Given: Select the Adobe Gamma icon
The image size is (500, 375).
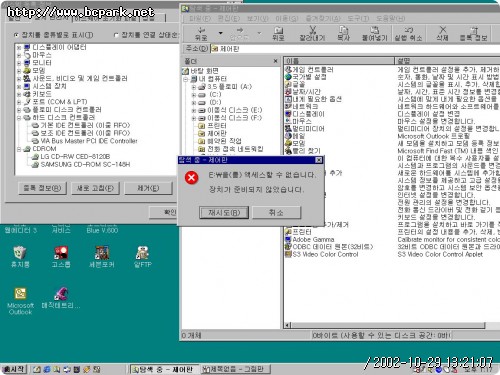Looking at the screenshot, I should click(x=288, y=239).
